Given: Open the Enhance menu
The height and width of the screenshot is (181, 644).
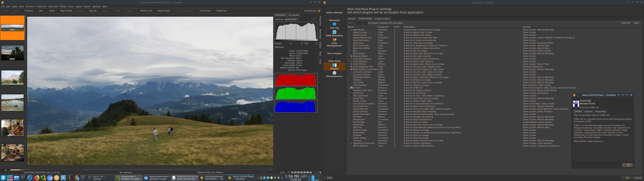Looking at the screenshot, I should pyautogui.click(x=30, y=7).
